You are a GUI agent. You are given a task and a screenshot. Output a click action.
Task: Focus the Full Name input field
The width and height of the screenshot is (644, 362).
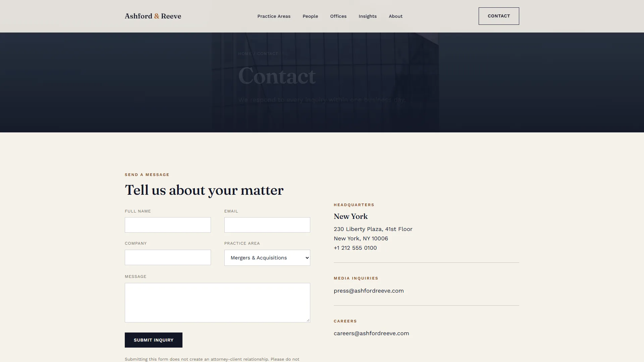coord(168,225)
